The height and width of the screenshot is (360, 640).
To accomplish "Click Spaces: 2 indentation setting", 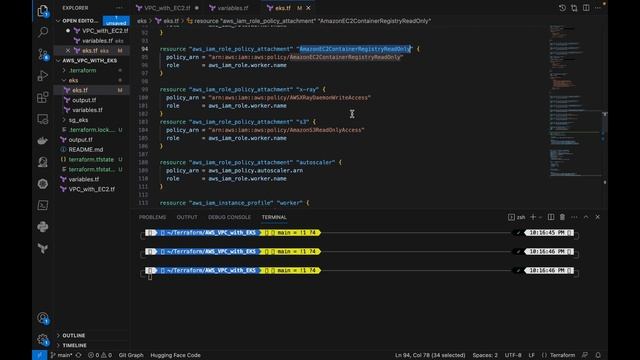I will 485,355.
